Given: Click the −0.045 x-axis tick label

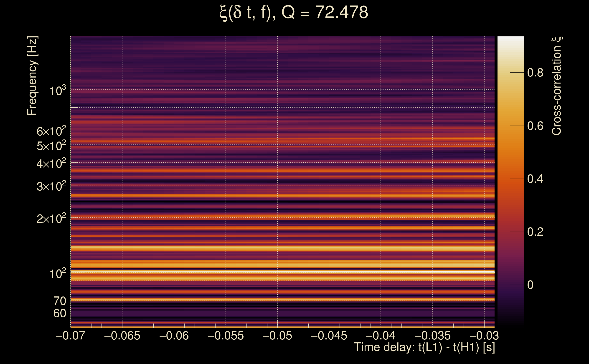Looking at the screenshot, I should [x=329, y=336].
